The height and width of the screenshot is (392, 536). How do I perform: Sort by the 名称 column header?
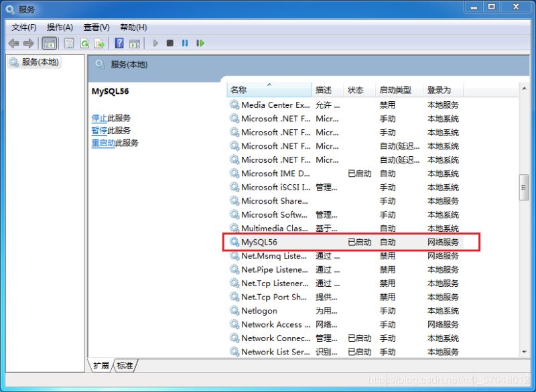tap(269, 90)
